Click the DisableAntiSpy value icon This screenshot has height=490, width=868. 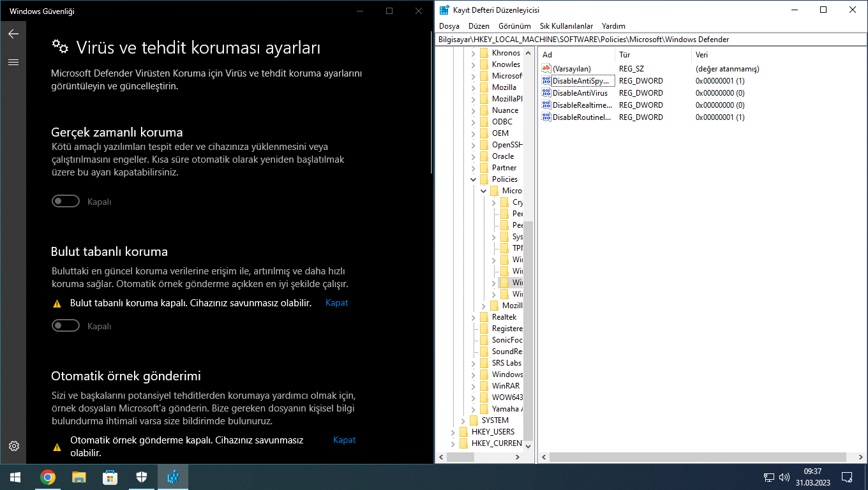pyautogui.click(x=546, y=81)
